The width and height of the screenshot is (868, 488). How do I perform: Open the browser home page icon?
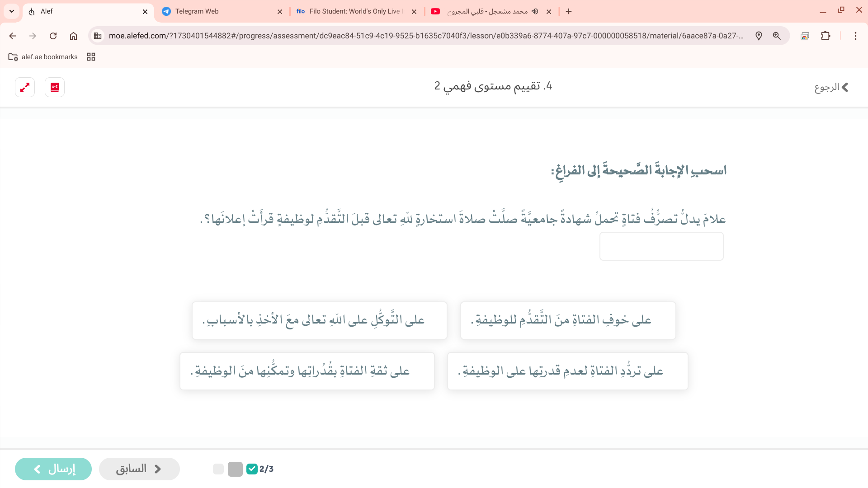[73, 36]
